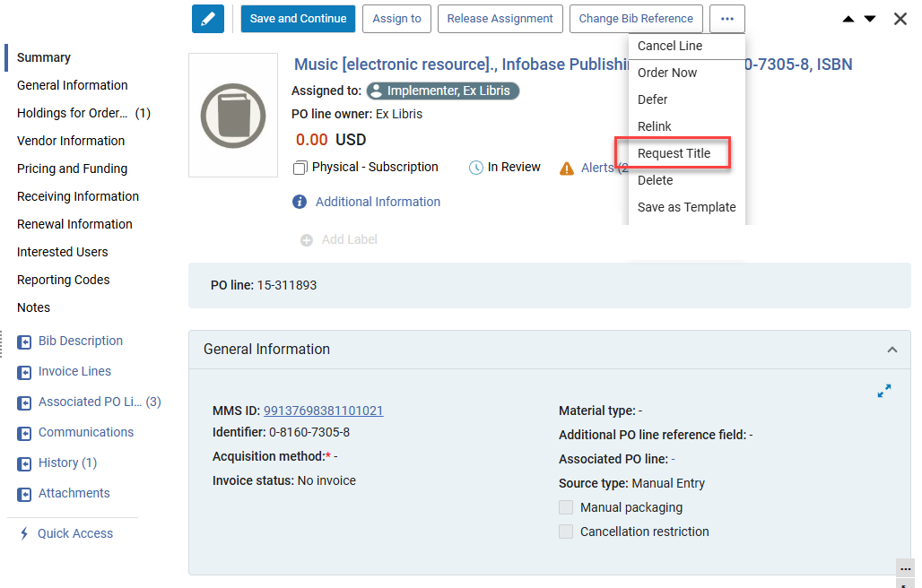
Task: Enable the Manual packaging checkbox
Action: (x=566, y=507)
